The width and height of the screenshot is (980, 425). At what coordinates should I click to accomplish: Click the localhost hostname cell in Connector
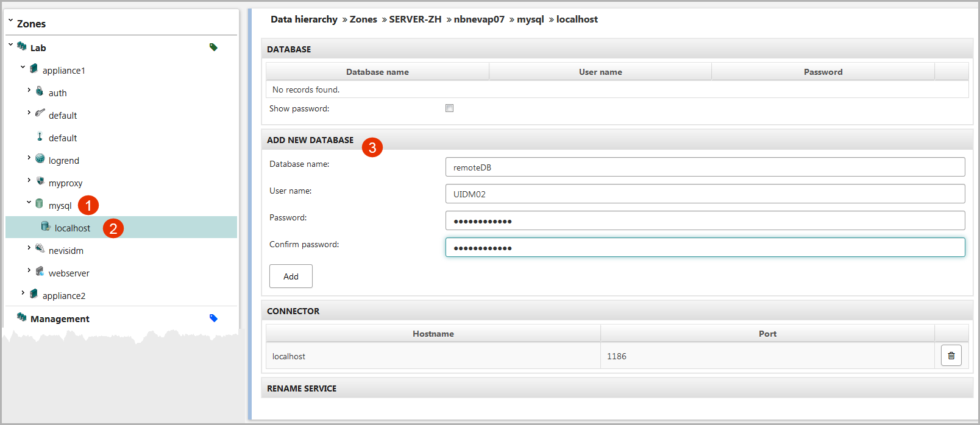tap(433, 356)
